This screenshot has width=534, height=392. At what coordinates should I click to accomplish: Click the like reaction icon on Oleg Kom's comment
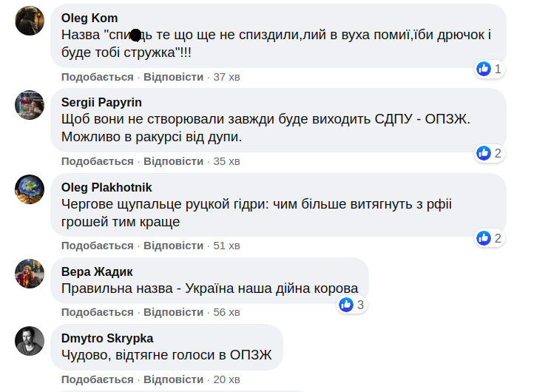click(484, 69)
